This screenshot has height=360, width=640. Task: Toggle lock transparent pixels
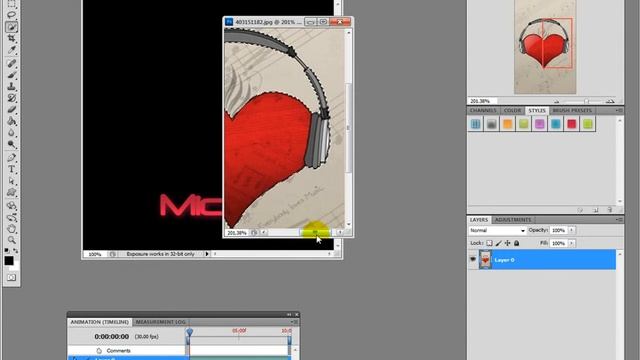pyautogui.click(x=489, y=243)
